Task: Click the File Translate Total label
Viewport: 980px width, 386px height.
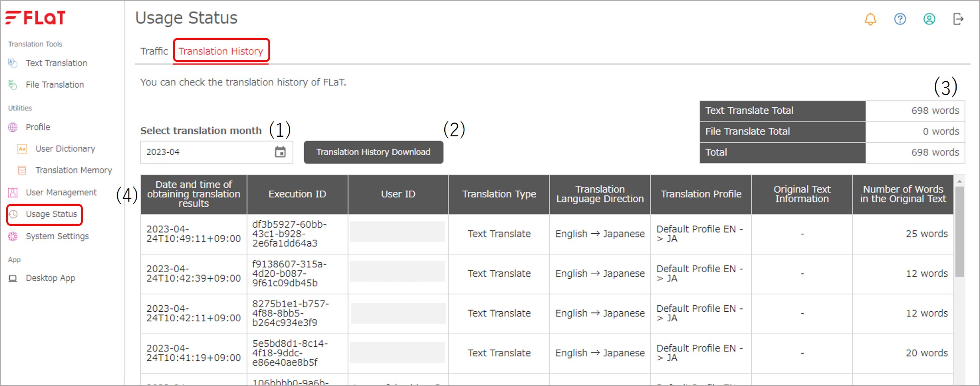Action: pyautogui.click(x=747, y=132)
